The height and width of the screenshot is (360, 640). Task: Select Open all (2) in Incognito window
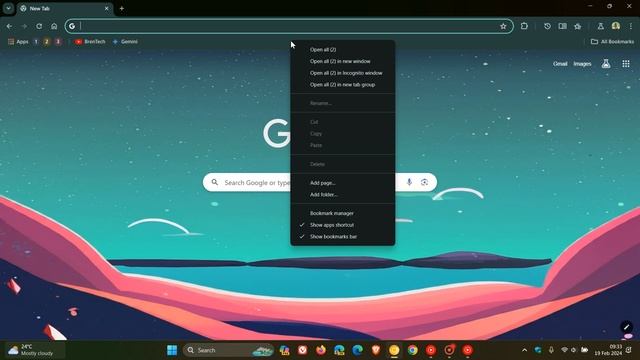342,73
